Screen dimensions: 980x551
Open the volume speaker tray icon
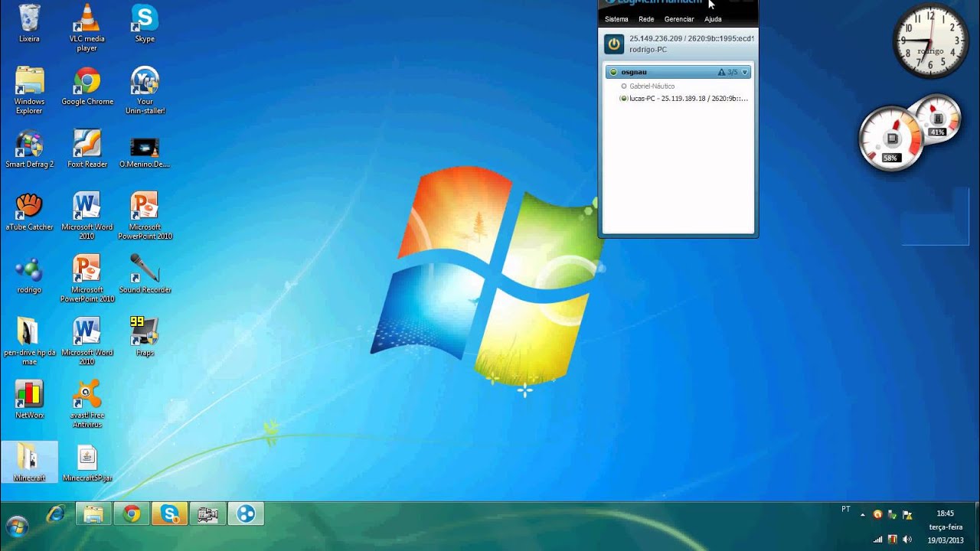[x=907, y=539]
